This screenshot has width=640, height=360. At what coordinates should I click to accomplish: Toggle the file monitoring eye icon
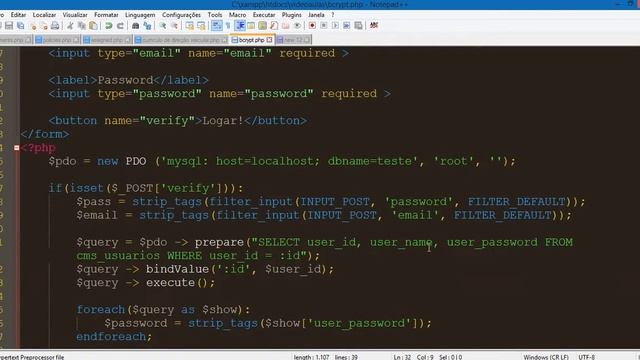point(297,25)
